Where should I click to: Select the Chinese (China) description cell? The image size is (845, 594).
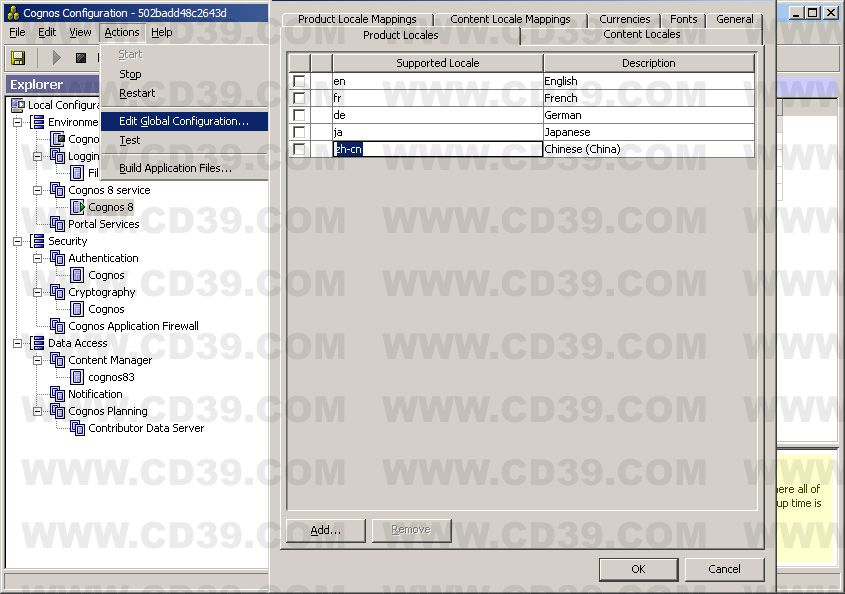tap(648, 149)
